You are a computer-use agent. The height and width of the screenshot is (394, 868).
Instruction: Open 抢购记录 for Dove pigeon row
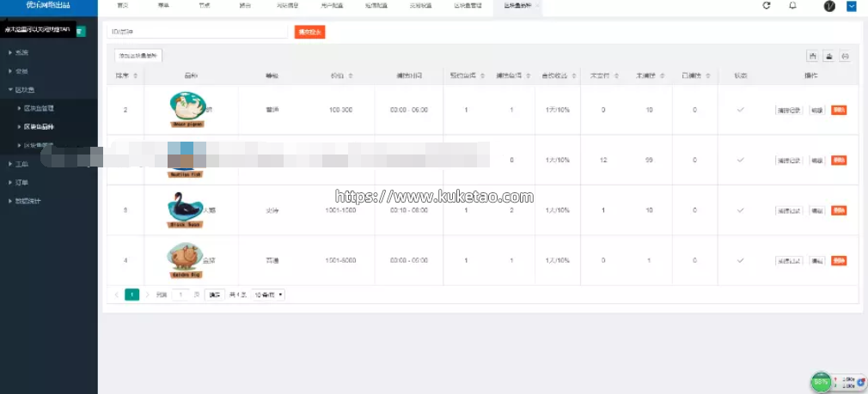tap(789, 110)
